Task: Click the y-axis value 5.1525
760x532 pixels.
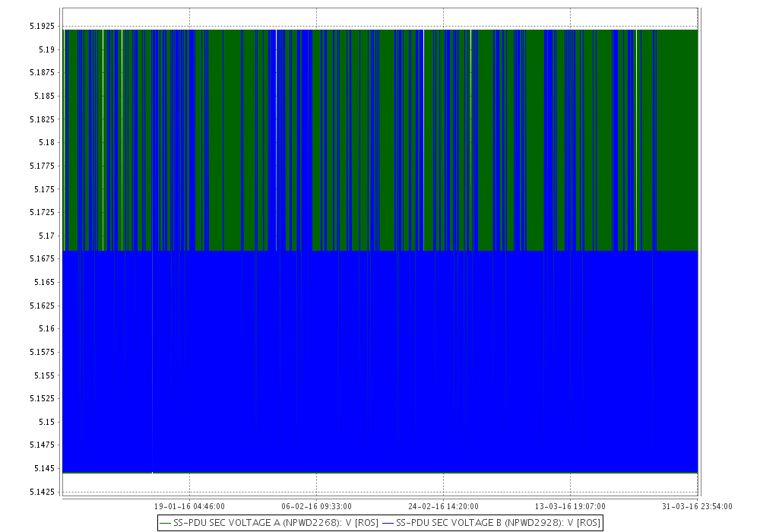Action: coord(42,398)
